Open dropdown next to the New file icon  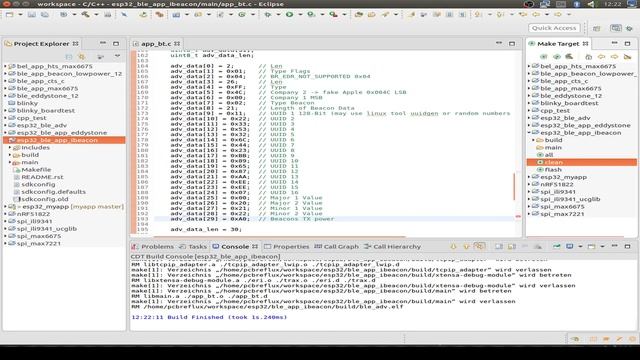(20, 15)
